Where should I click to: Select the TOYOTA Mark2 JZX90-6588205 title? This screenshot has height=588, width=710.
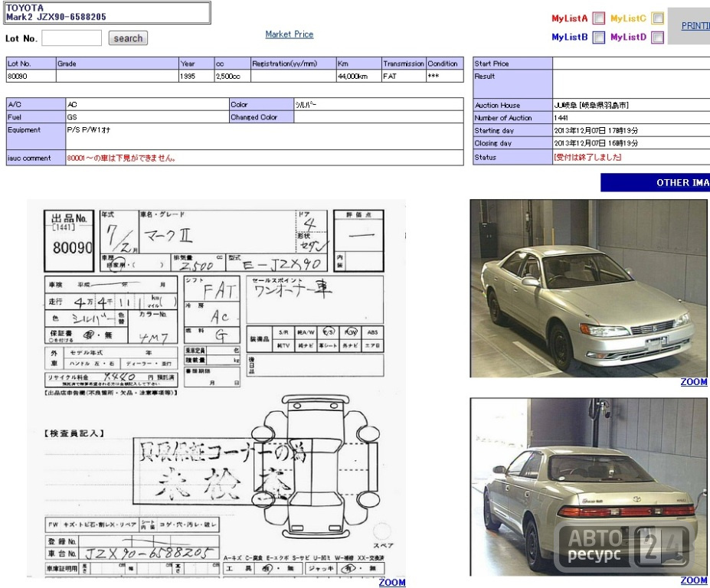(x=56, y=13)
